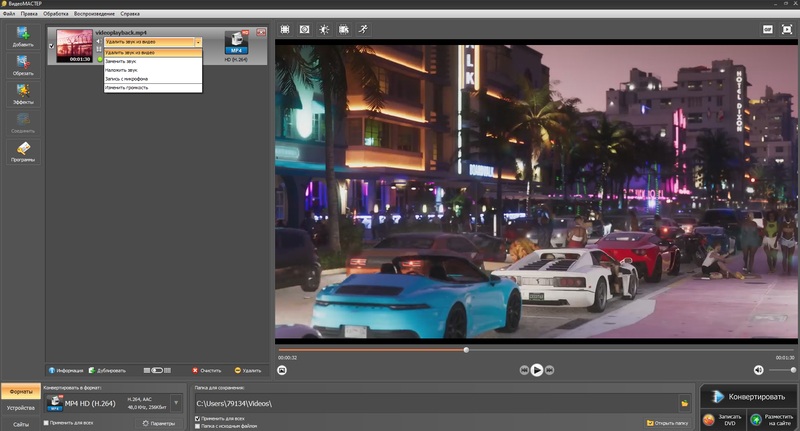Open the Воспроизведение menu
This screenshot has width=800, height=431.
point(94,14)
